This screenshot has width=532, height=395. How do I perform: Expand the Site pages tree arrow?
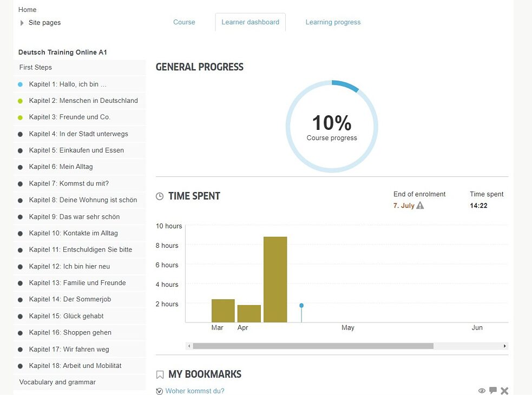click(x=22, y=23)
